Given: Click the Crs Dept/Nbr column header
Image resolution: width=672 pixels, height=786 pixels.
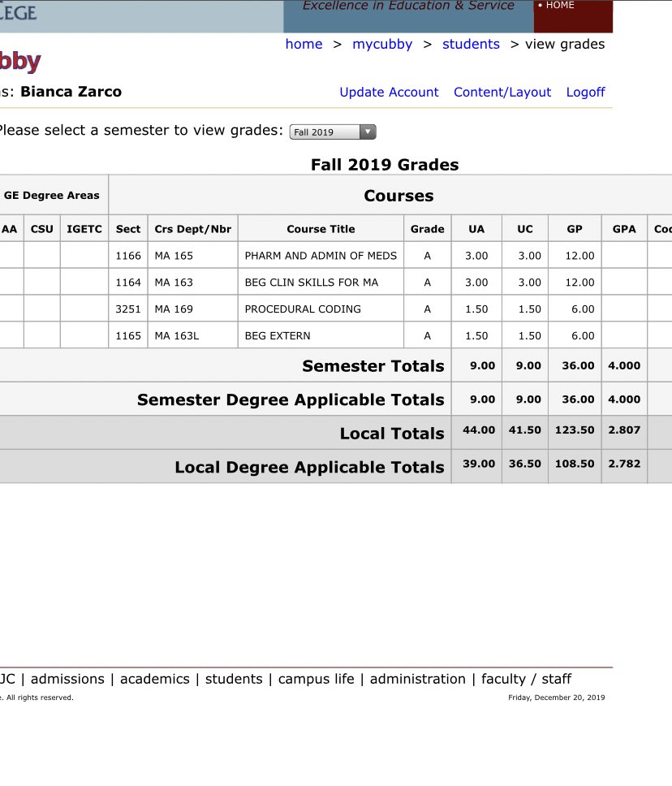Looking at the screenshot, I should [193, 229].
